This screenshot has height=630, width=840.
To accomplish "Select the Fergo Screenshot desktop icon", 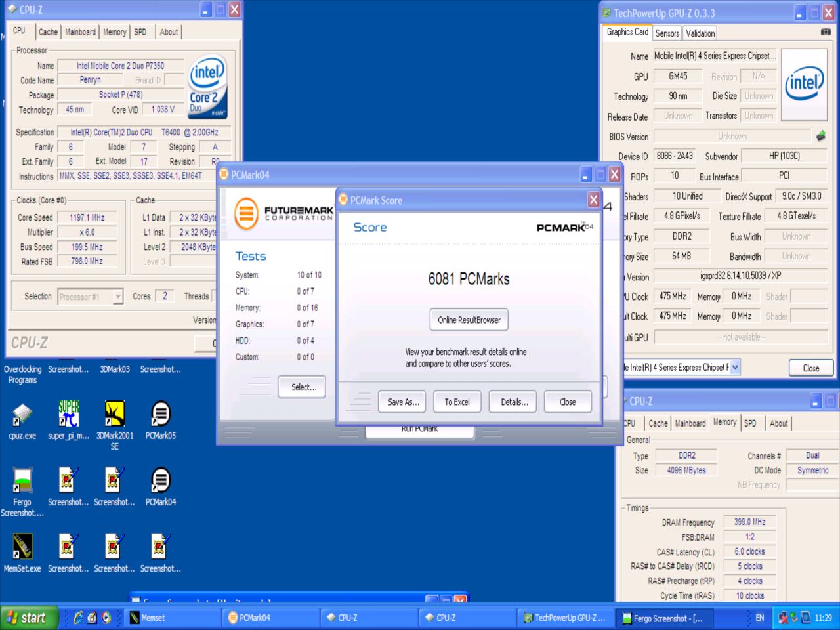I will point(22,492).
